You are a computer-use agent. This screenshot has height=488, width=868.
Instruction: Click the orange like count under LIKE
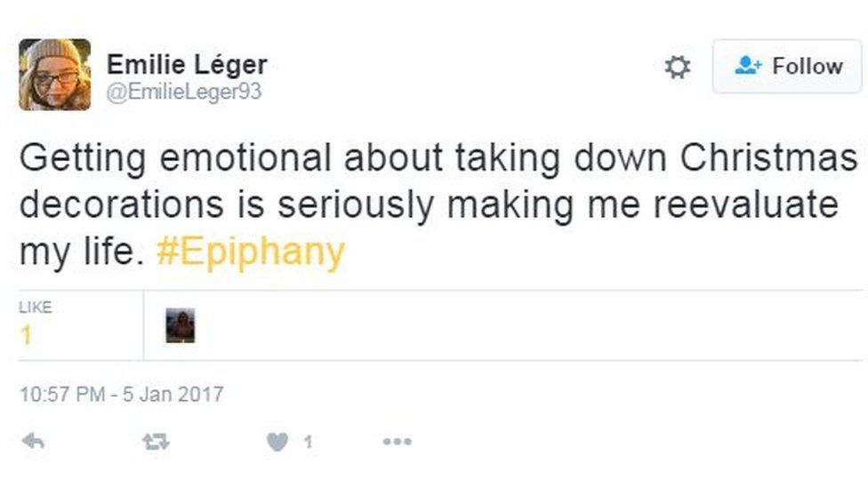(27, 335)
